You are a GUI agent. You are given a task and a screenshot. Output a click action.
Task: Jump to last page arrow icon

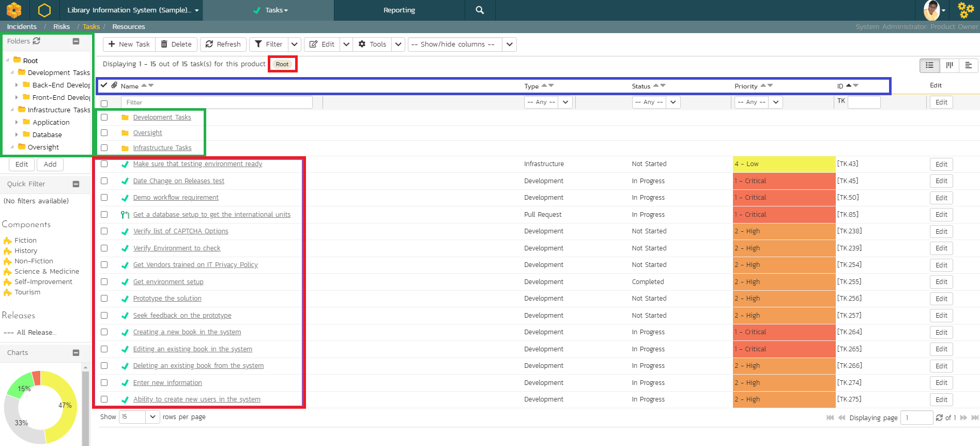(975, 418)
